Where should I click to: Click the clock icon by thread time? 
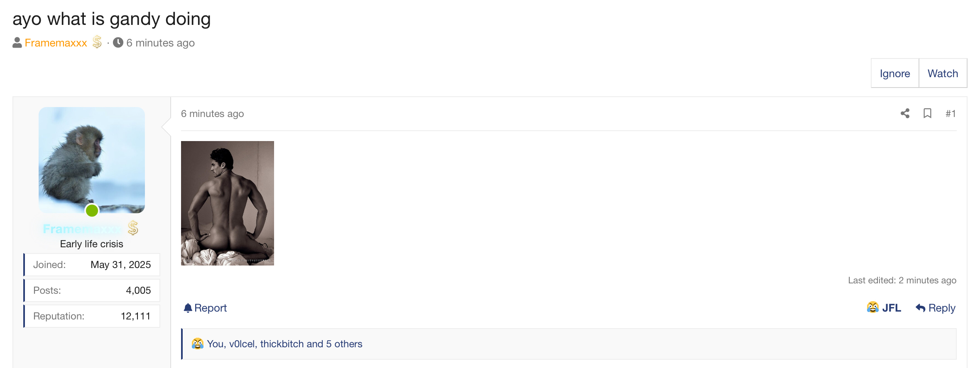(x=118, y=42)
